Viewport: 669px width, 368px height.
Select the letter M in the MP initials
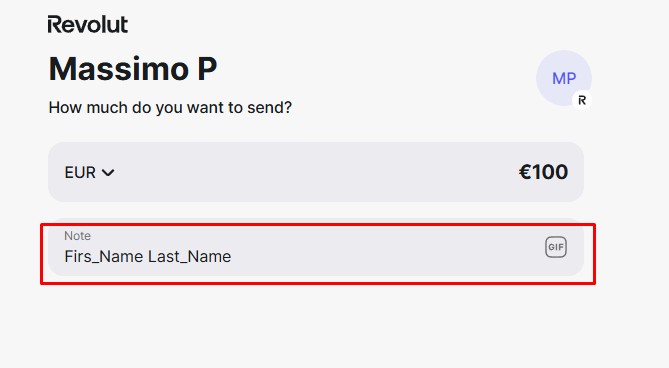[558, 78]
